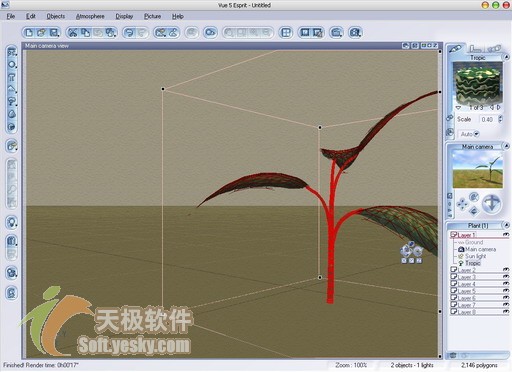This screenshot has width=512, height=372.
Task: Click the Cut scissors icon
Action: pos(73,32)
